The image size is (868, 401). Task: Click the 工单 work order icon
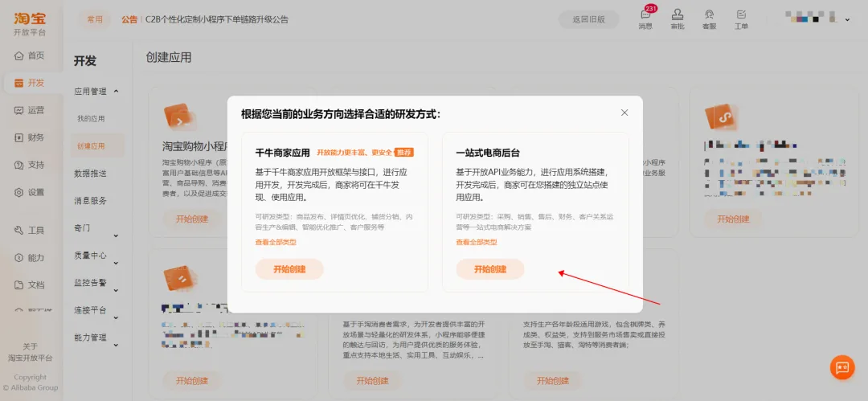tap(741, 18)
